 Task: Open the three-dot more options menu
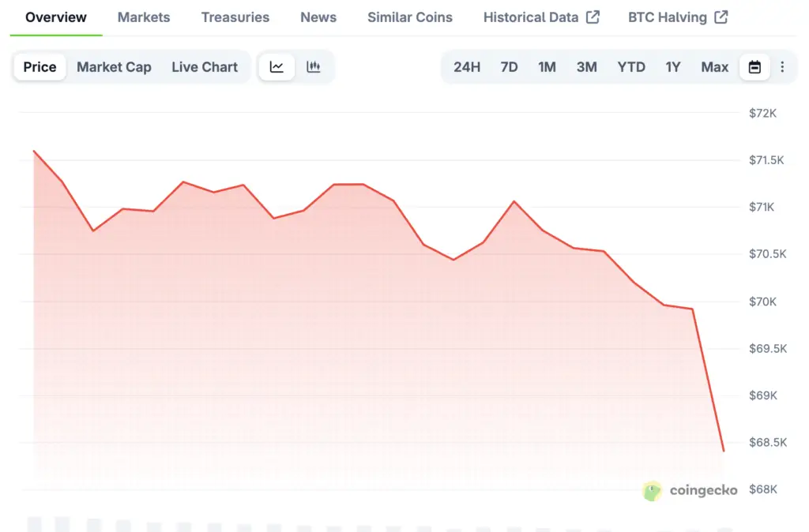point(782,67)
